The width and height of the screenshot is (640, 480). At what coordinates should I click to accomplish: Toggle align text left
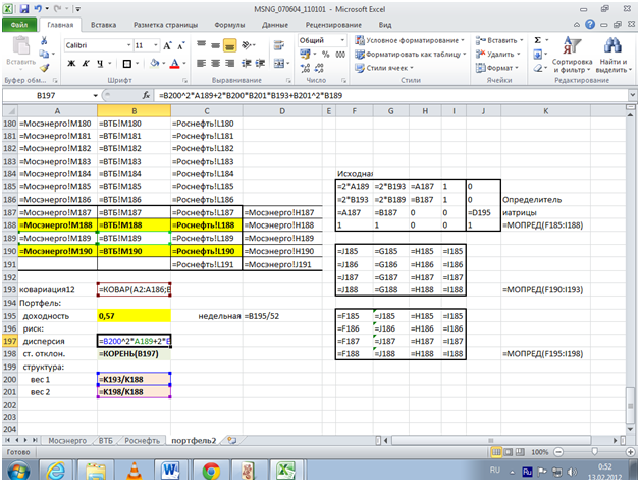pyautogui.click(x=201, y=63)
